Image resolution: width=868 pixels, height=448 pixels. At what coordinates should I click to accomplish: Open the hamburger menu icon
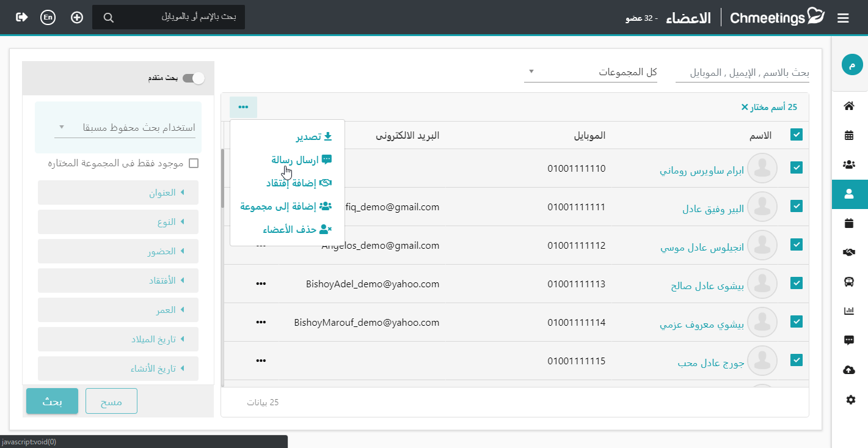click(844, 18)
